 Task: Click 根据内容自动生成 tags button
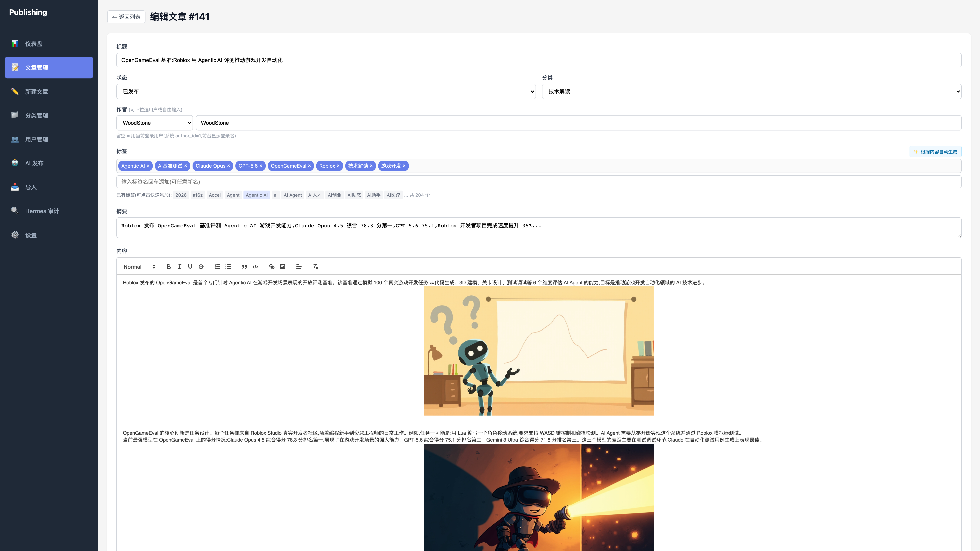click(935, 152)
